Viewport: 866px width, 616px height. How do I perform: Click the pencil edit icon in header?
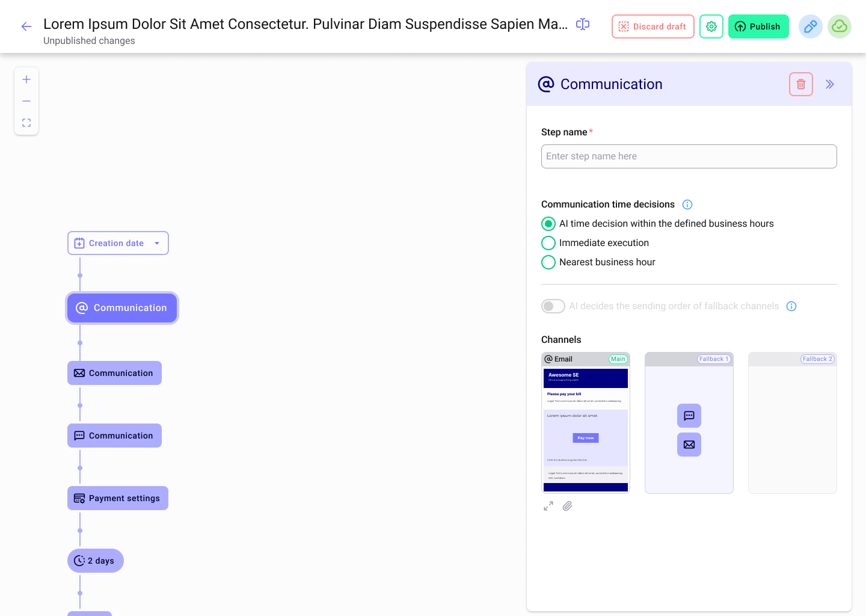[810, 26]
